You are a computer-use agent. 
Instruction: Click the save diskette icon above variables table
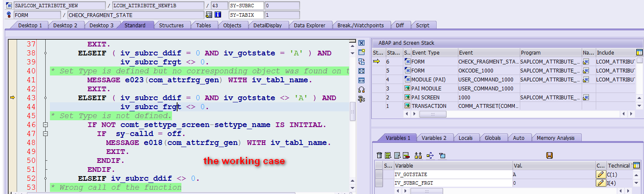click(550, 156)
